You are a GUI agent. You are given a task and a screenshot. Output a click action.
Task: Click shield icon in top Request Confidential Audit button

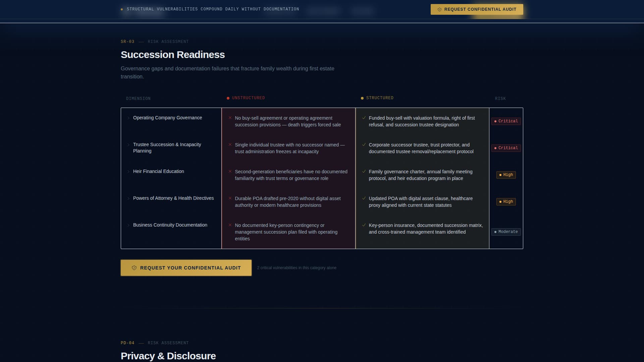tap(439, 9)
